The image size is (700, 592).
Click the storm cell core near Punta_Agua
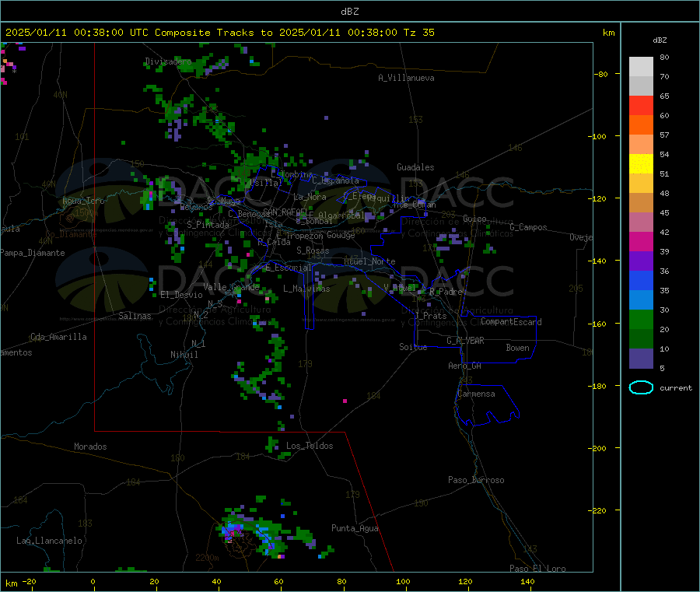(x=233, y=533)
